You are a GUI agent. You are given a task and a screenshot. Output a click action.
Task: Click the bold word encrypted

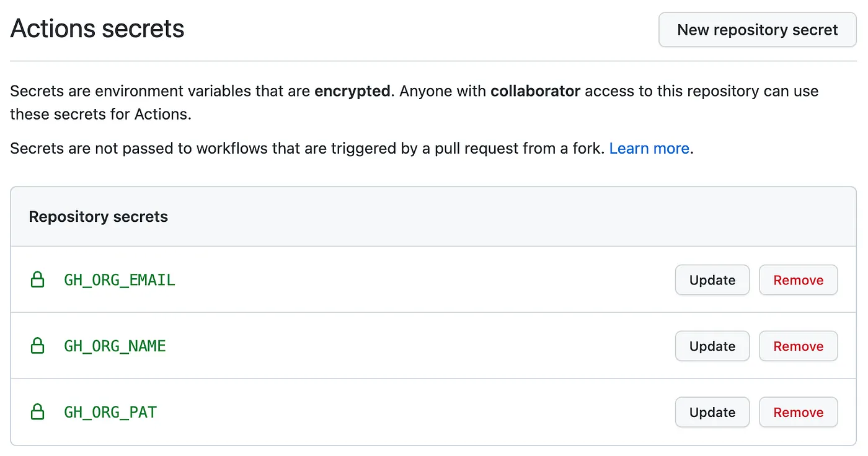click(352, 91)
